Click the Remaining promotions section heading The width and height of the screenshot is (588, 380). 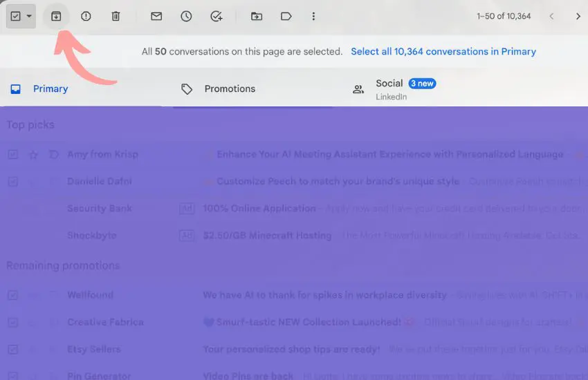(63, 265)
